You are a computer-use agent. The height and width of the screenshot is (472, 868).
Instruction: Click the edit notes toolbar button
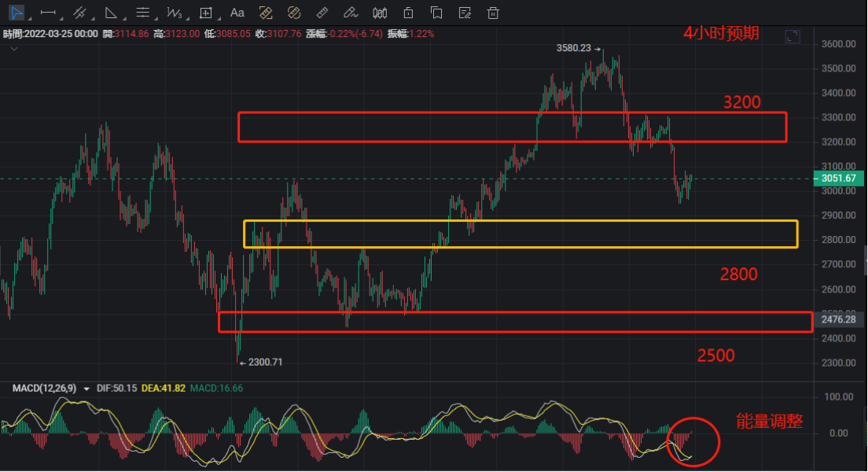[x=465, y=13]
